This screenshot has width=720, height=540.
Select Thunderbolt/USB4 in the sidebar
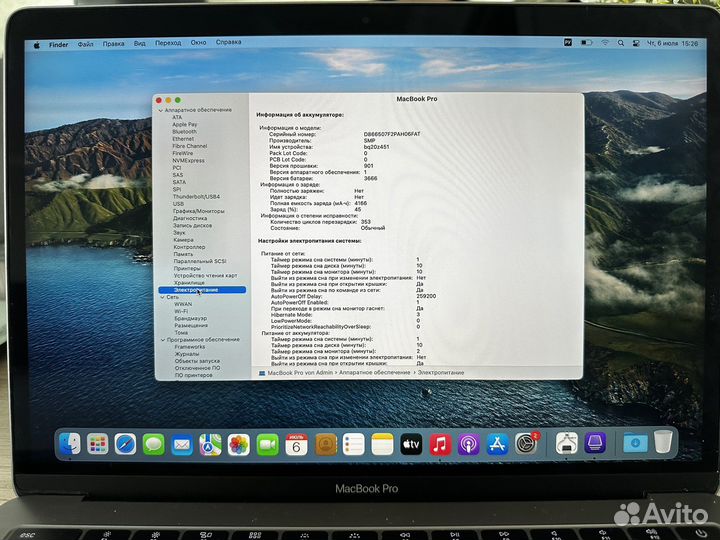pyautogui.click(x=197, y=197)
